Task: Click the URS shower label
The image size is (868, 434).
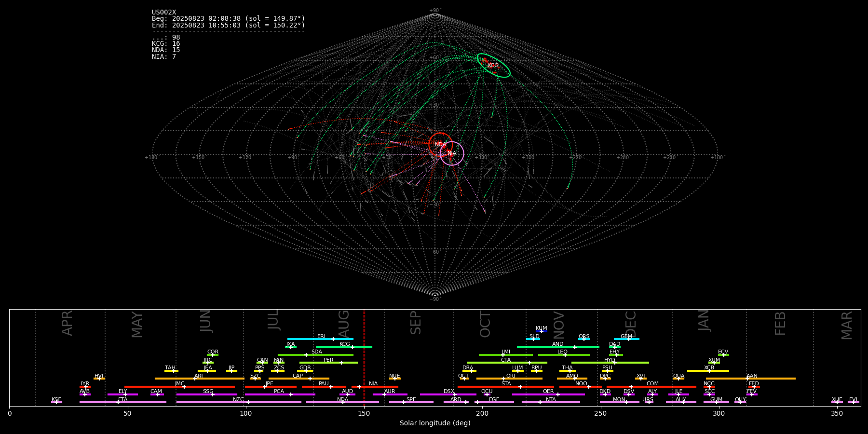Action: point(648,400)
